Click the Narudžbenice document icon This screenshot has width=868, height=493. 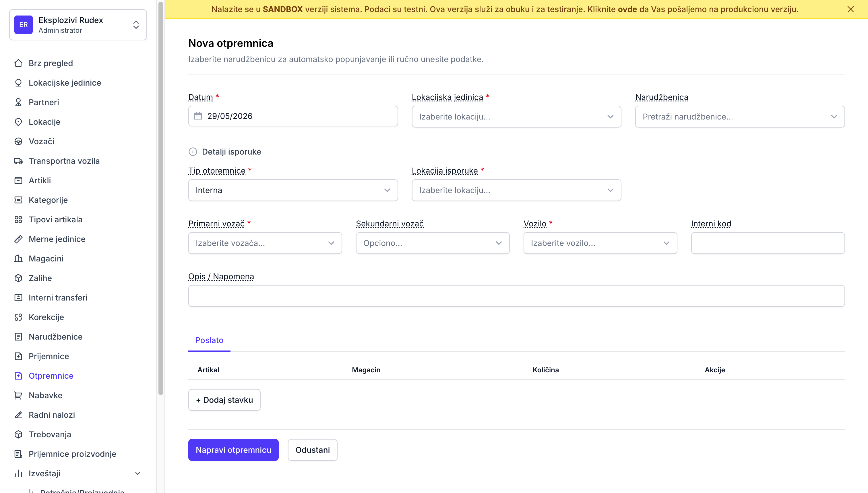click(x=18, y=337)
